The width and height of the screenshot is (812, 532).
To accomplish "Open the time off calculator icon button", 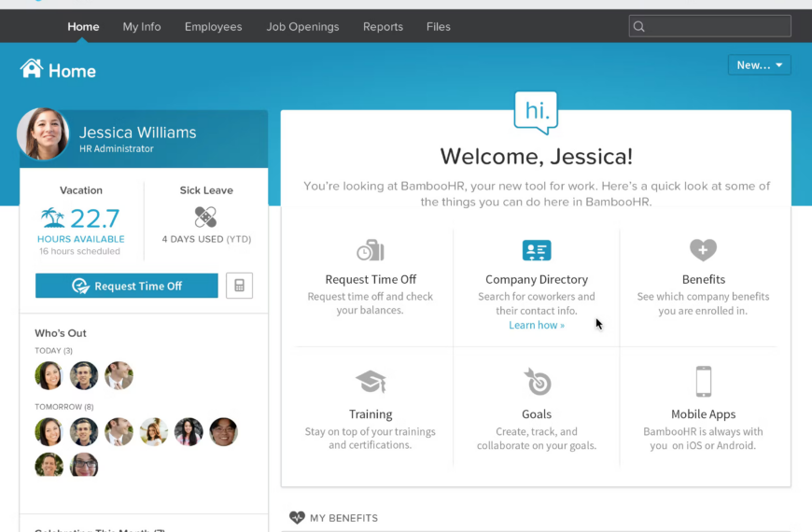I will click(239, 286).
